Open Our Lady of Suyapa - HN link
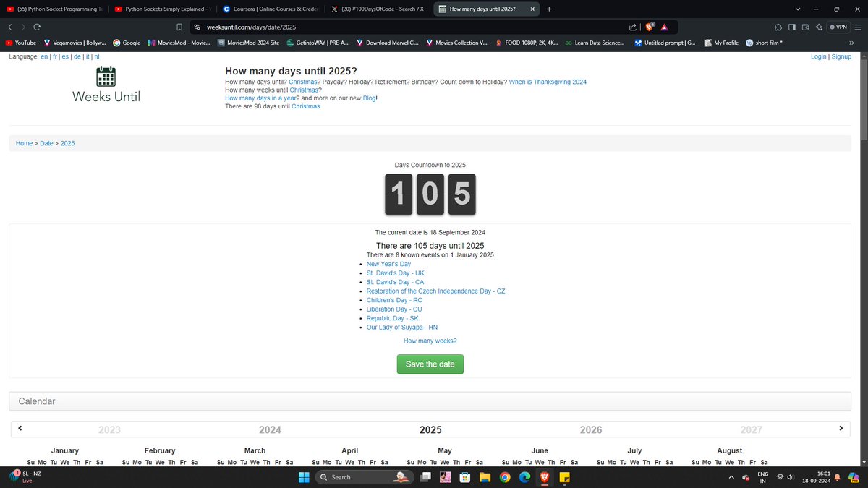 pyautogui.click(x=402, y=327)
